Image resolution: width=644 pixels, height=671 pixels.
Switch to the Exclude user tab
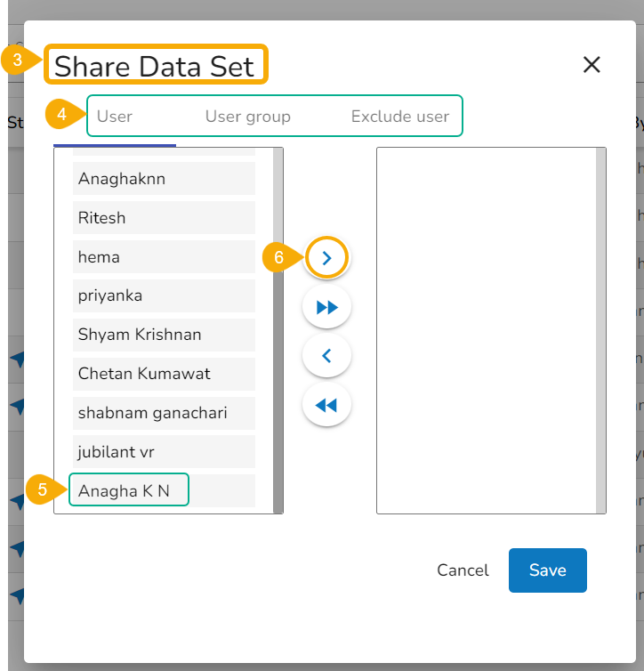tap(399, 117)
